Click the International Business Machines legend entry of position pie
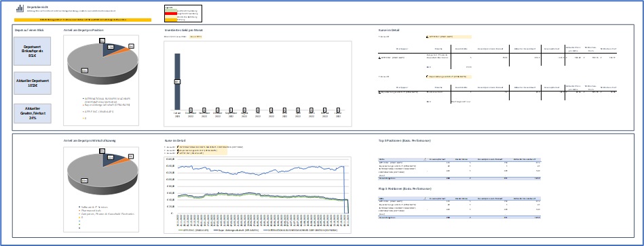The width and height of the screenshot is (644, 246). tap(106, 100)
